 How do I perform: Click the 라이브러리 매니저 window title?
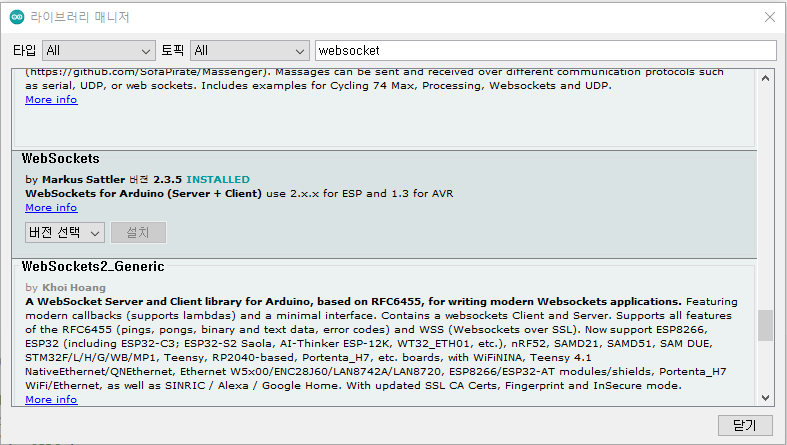click(x=80, y=17)
